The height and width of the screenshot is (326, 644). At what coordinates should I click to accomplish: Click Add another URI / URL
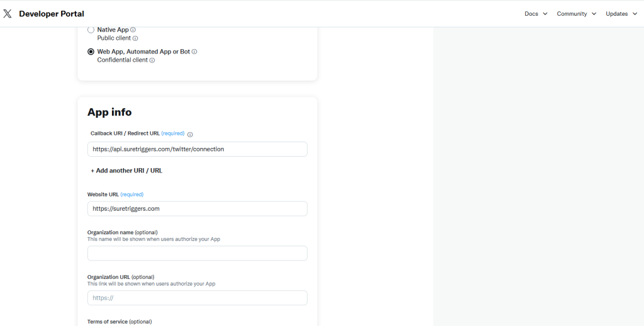(126, 171)
